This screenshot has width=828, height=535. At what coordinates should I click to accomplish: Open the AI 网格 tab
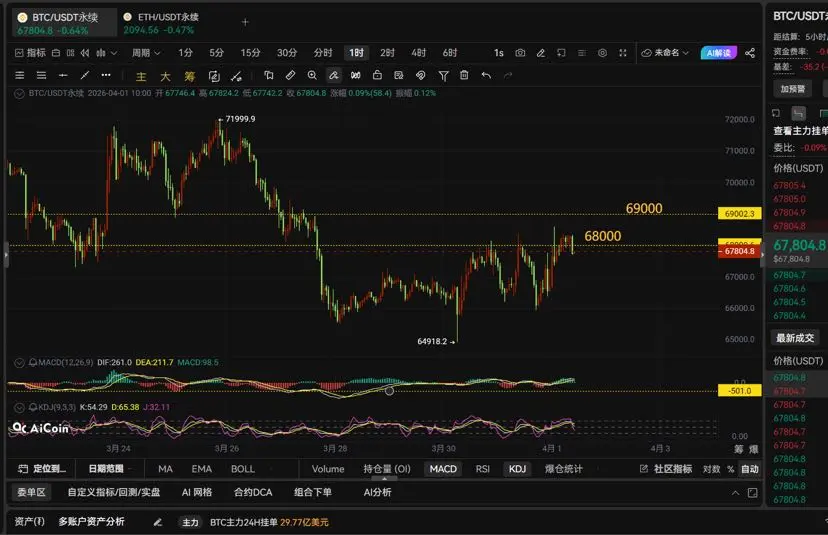tap(196, 493)
